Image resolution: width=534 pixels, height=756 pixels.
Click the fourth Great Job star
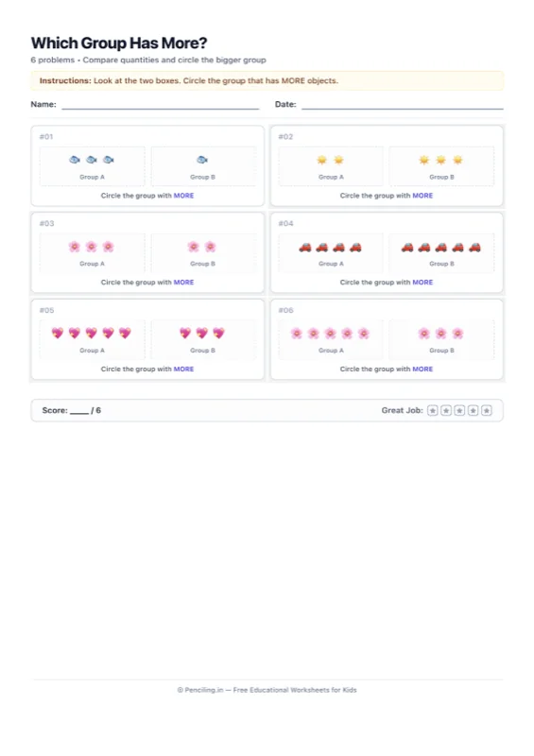pos(474,410)
